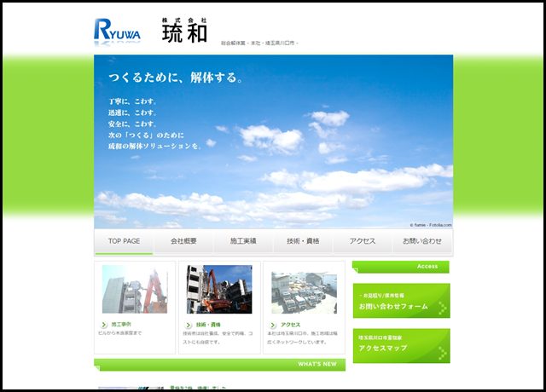Click the 施工事例 text link
This screenshot has width=546, height=392.
(120, 325)
